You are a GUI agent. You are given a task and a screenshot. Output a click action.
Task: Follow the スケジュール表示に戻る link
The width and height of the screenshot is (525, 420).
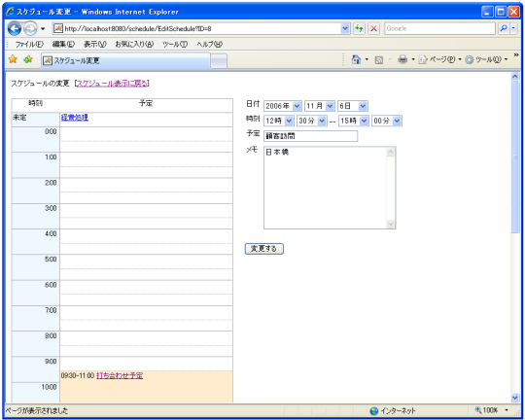pyautogui.click(x=112, y=84)
